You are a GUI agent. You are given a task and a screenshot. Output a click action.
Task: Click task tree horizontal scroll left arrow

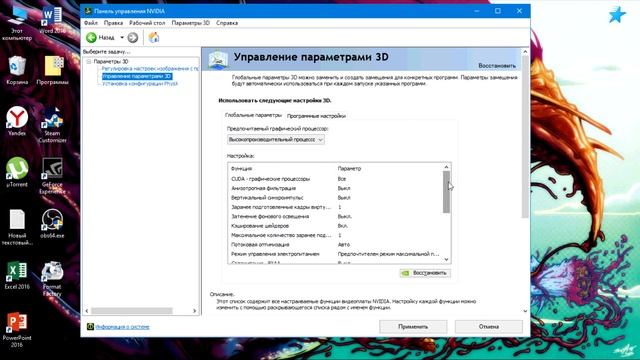coord(87,311)
